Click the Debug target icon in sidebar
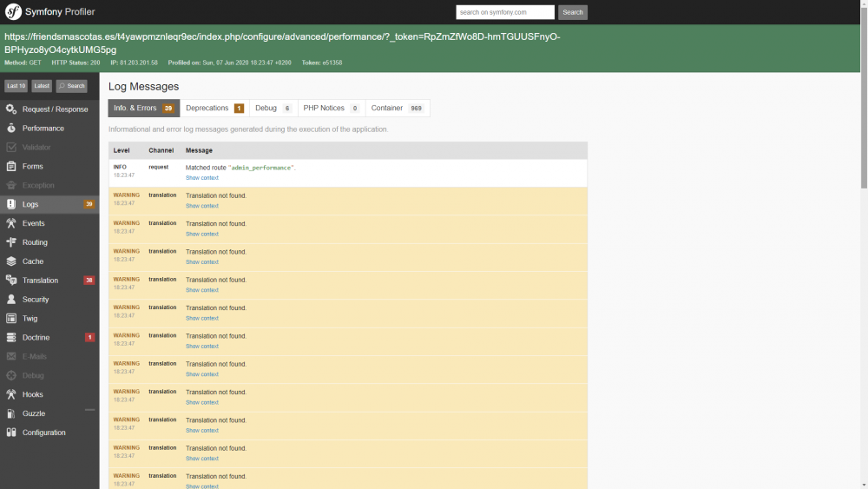868x489 pixels. 11,375
